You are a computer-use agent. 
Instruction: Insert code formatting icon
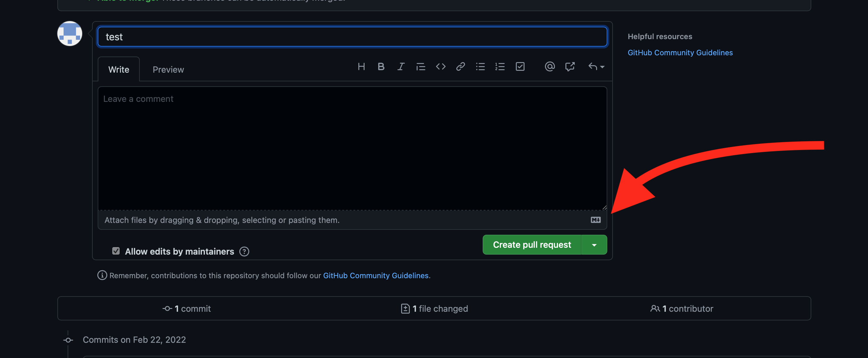441,66
